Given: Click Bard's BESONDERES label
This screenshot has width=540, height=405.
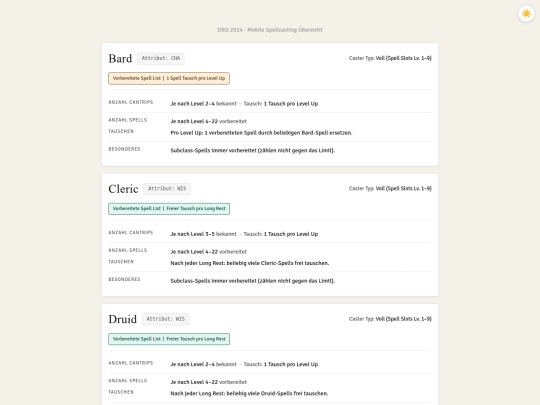Looking at the screenshot, I should pyautogui.click(x=124, y=149).
